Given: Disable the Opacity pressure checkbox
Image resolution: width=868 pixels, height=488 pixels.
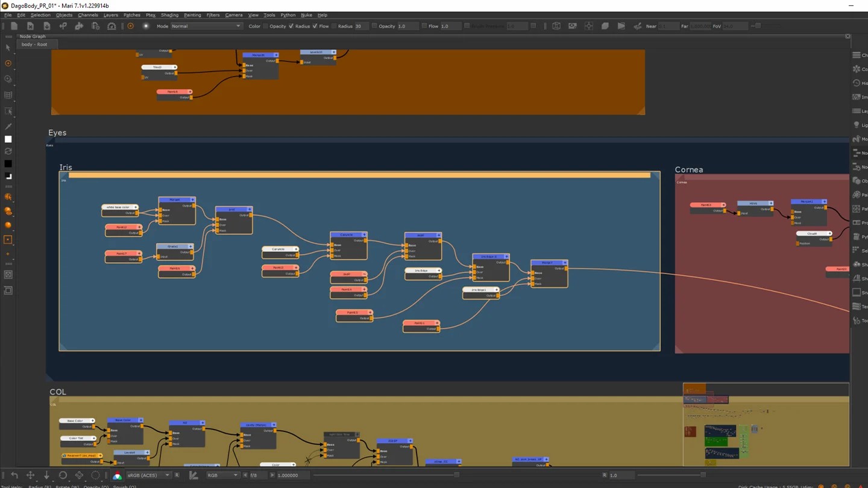Looking at the screenshot, I should click(x=291, y=27).
